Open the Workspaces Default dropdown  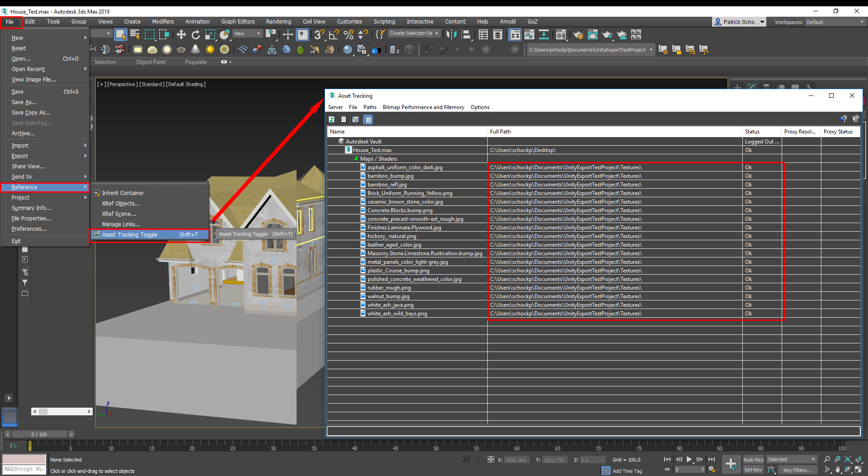[835, 22]
